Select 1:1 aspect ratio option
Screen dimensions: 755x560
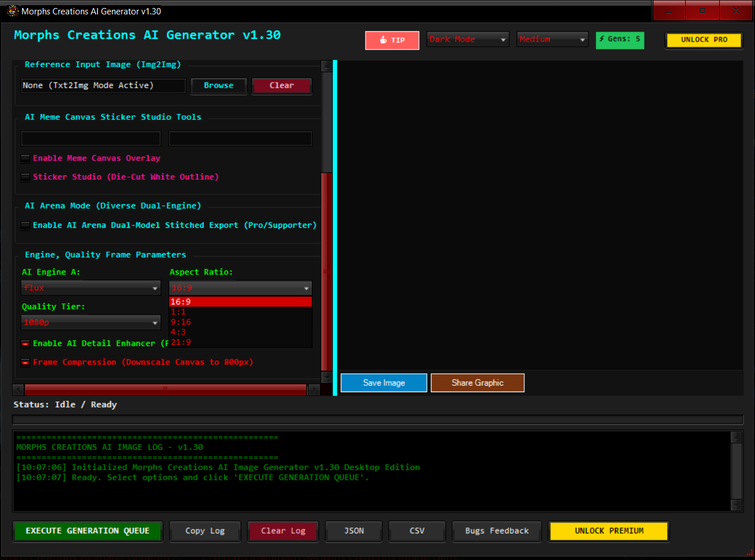click(241, 312)
